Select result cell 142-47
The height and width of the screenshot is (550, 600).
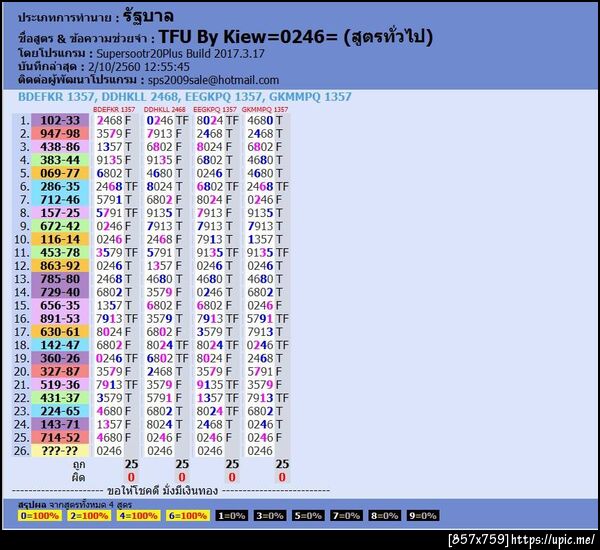(60, 345)
